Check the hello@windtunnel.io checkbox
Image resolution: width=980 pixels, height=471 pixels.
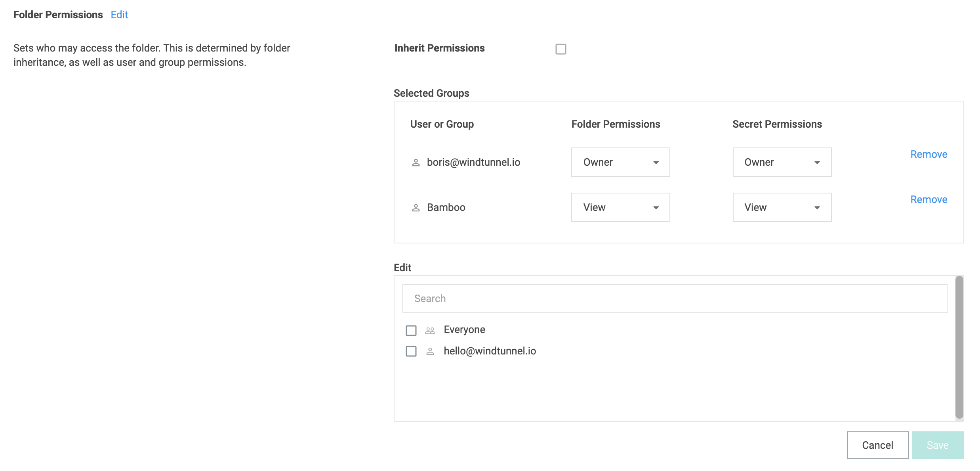pos(411,351)
